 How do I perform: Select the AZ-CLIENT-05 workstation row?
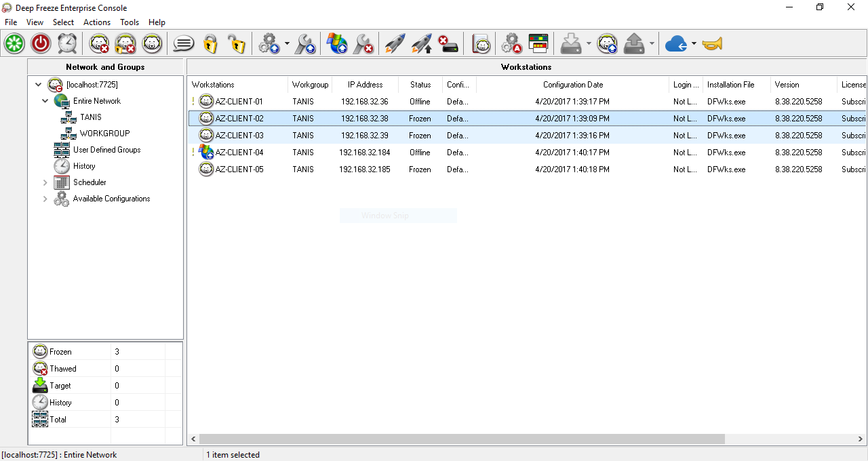528,169
